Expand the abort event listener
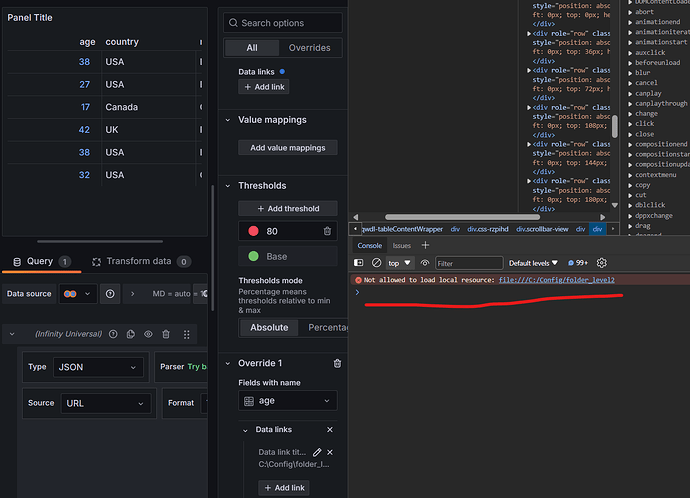This screenshot has width=690, height=498. pos(630,12)
